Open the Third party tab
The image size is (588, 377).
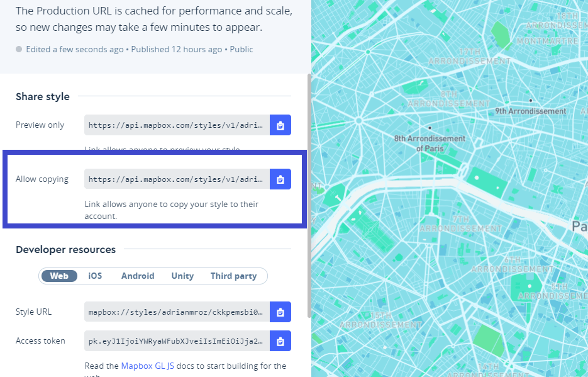coord(233,276)
